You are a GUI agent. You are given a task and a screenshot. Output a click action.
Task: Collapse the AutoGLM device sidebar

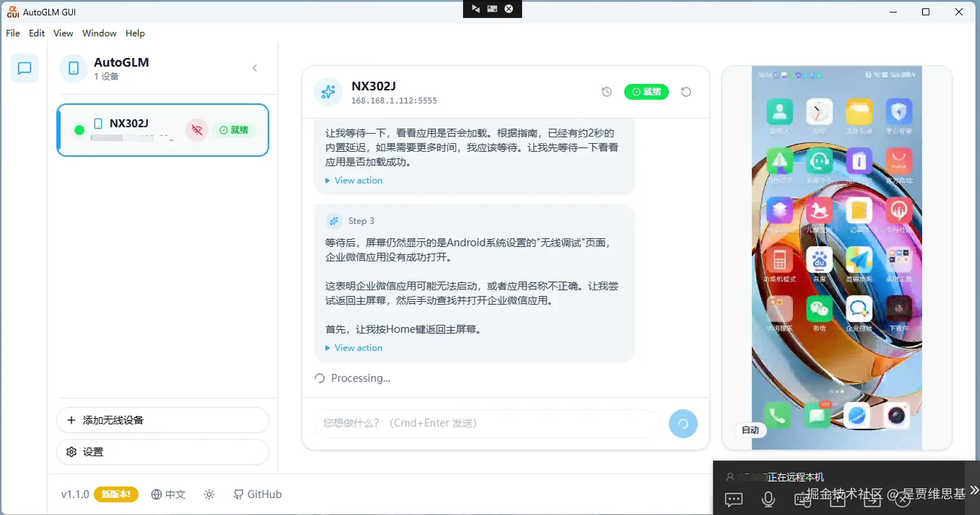[x=255, y=68]
